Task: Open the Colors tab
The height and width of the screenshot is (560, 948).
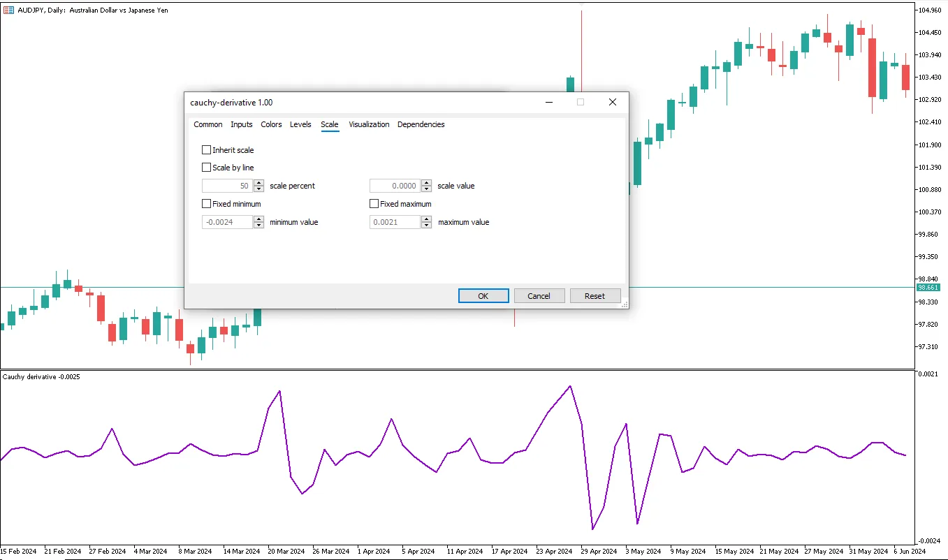Action: click(271, 124)
